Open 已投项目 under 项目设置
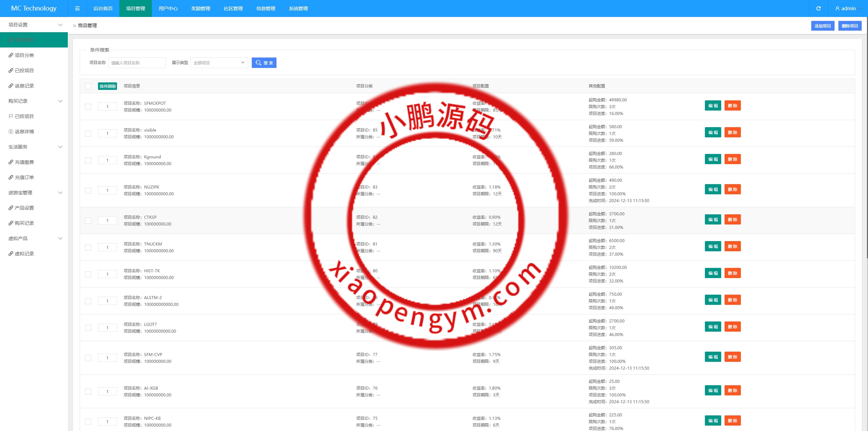This screenshot has height=431, width=868. coord(34,71)
